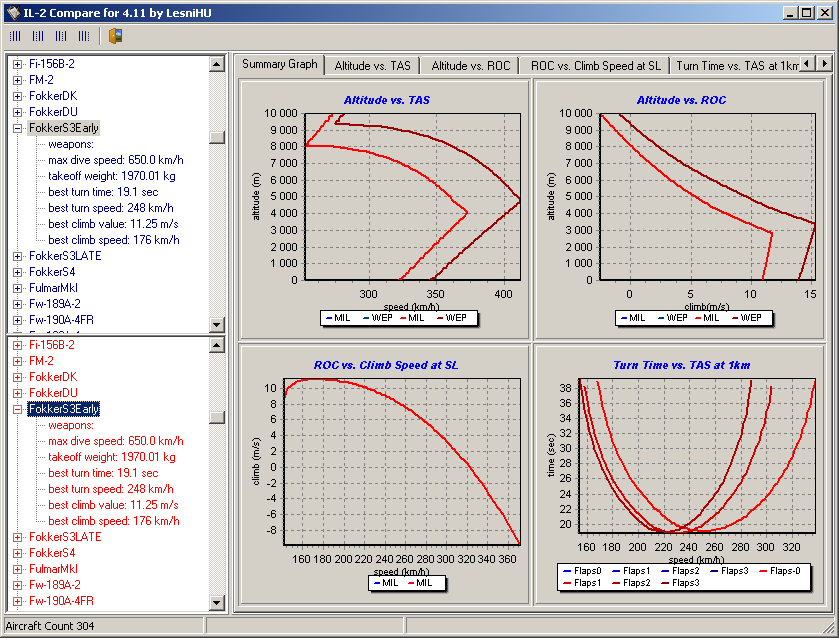Click scroll-up arrow of red aircraft list
The width and height of the screenshot is (839, 638).
click(x=217, y=345)
